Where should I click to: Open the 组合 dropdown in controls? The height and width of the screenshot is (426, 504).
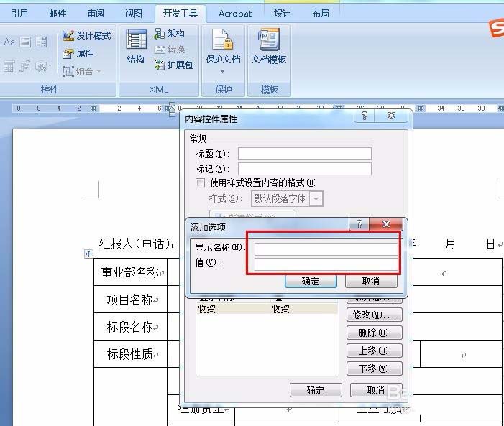click(81, 71)
